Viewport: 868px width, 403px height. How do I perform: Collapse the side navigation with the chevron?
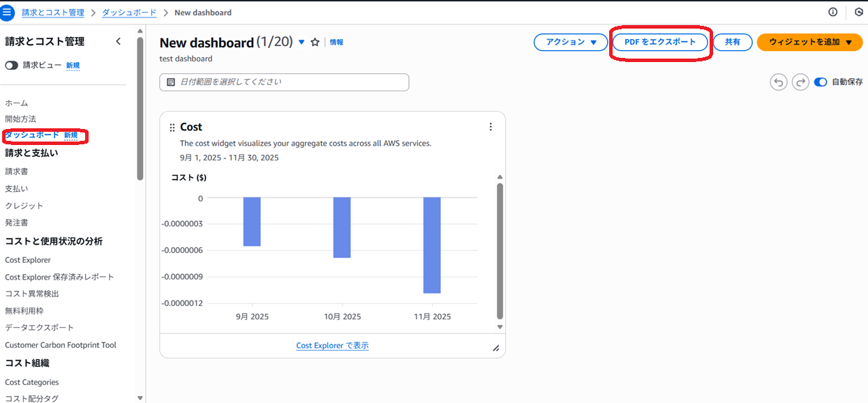click(x=118, y=41)
